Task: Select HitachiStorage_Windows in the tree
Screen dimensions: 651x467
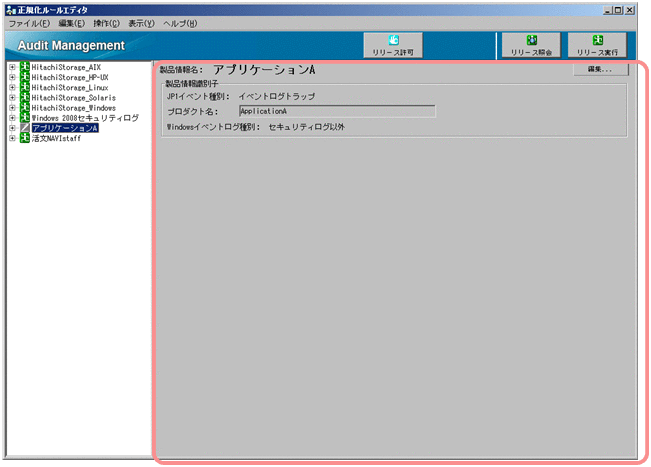Action: click(73, 108)
